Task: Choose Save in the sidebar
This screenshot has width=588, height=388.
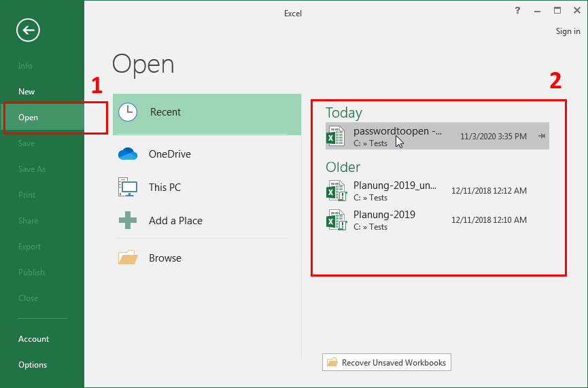Action: [27, 143]
